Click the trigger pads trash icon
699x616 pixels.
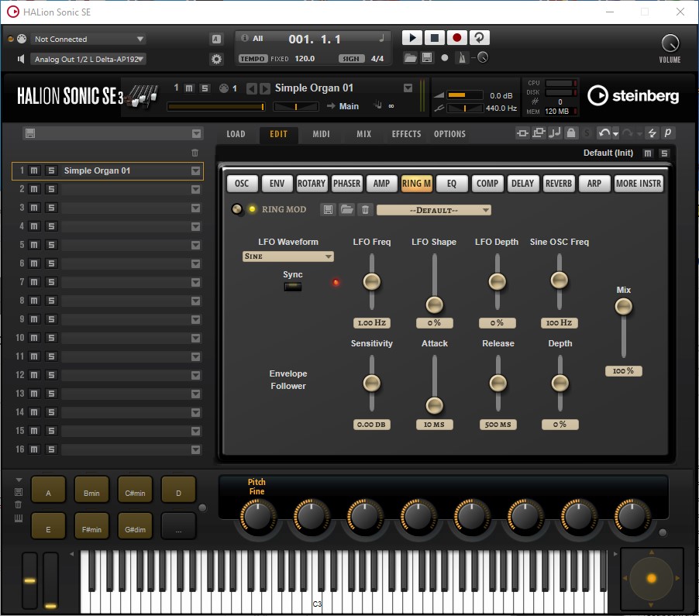point(19,504)
